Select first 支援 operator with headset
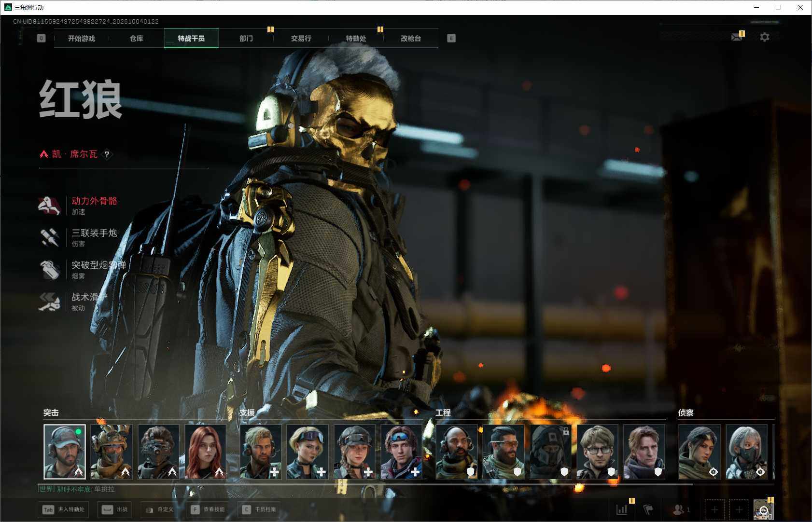The width and height of the screenshot is (812, 522). [x=261, y=452]
